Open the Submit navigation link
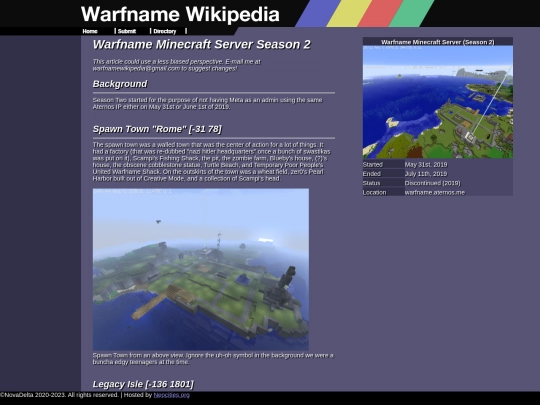Image resolution: width=540 pixels, height=405 pixels. 127,31
